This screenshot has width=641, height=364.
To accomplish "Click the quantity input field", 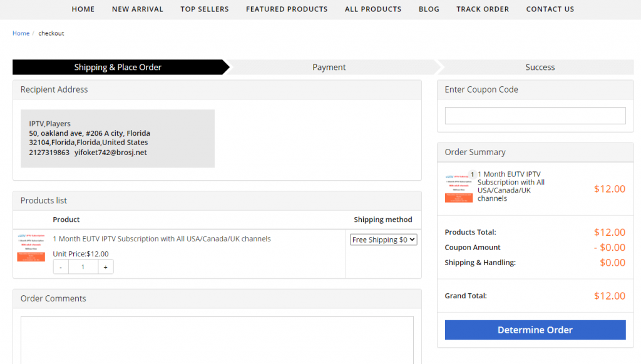I will (83, 267).
